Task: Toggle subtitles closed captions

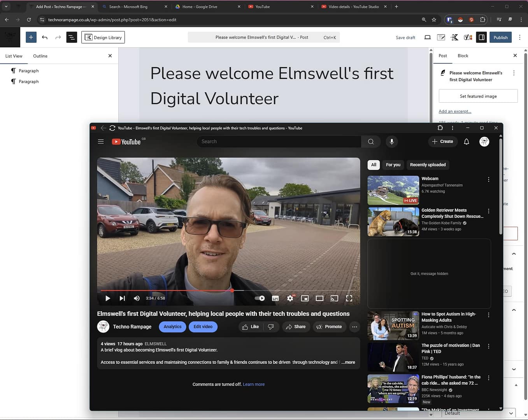Action: (275, 298)
